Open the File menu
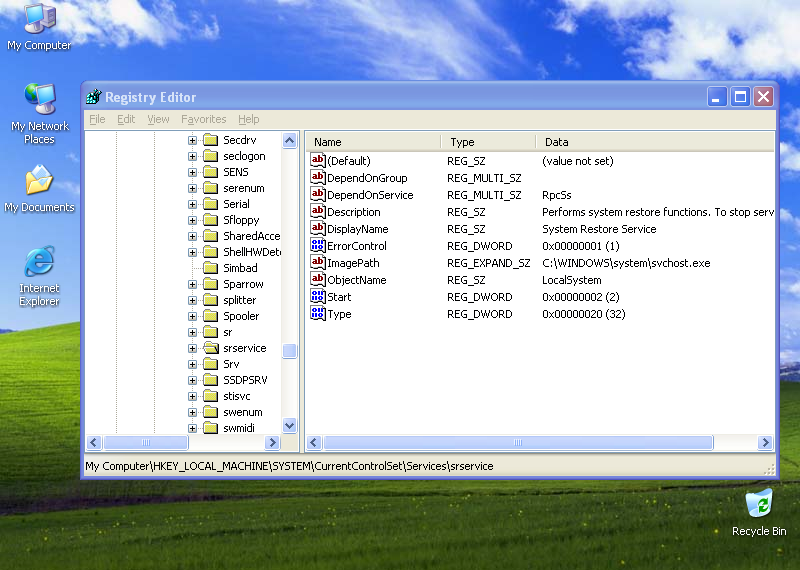Screen dimensions: 800x570 pos(97,119)
